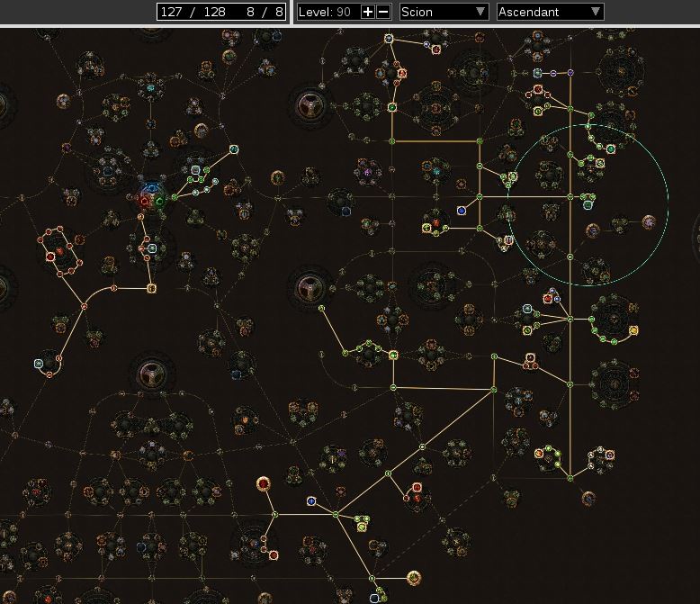Click green notable ending curved path inside teal ring
Screen dimensions: 700x604
pyautogui.click(x=610, y=149)
